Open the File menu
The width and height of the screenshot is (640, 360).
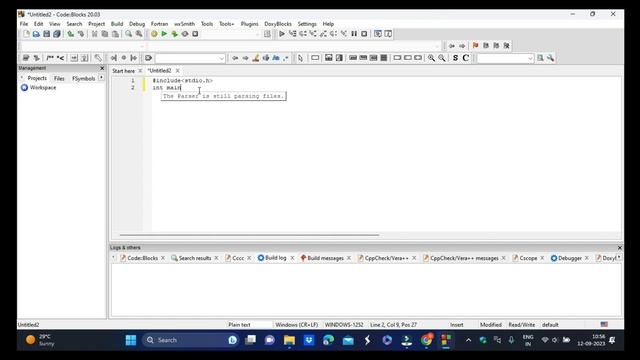[24, 24]
